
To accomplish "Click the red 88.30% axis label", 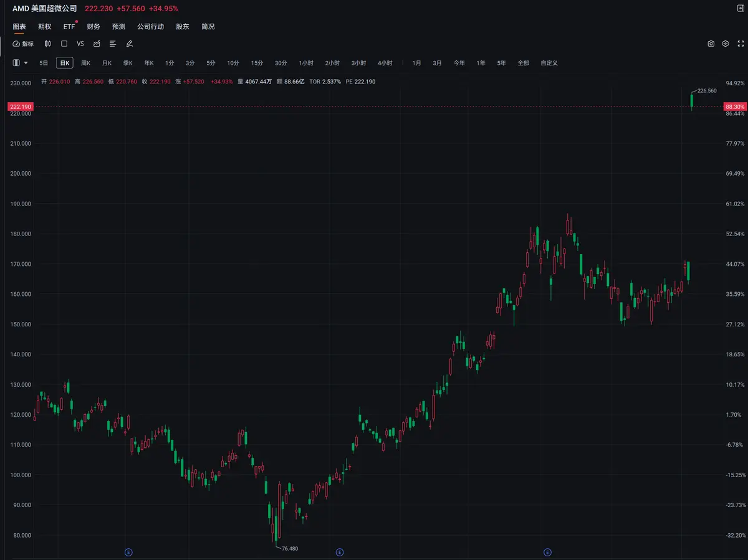I will [735, 107].
